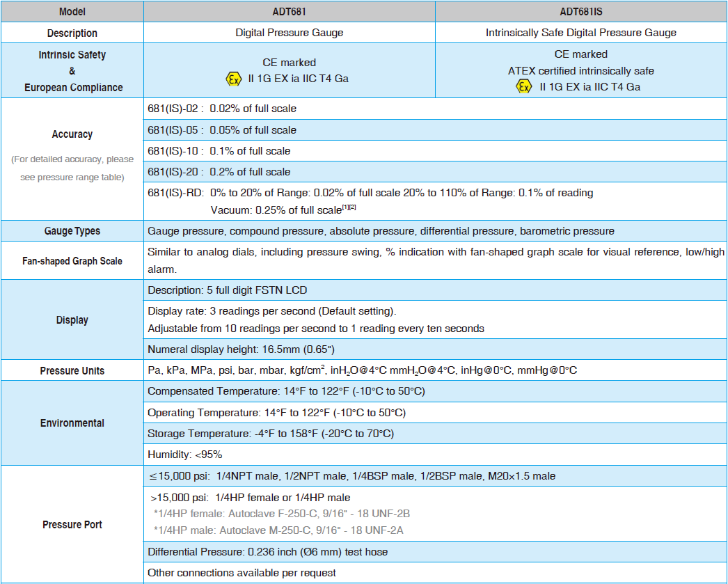Click the Fan-shaped Graph Scale label

tap(72, 261)
